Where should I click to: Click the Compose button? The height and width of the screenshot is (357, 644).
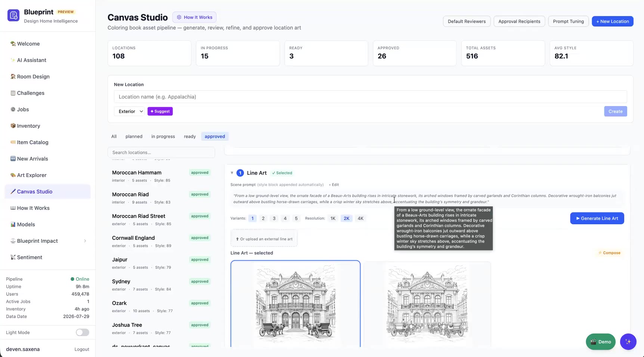[609, 253]
